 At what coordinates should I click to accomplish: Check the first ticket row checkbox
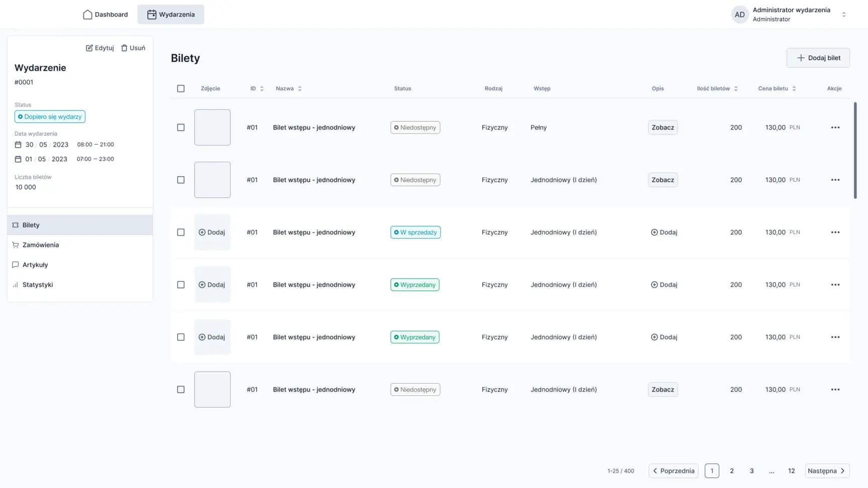(x=181, y=128)
